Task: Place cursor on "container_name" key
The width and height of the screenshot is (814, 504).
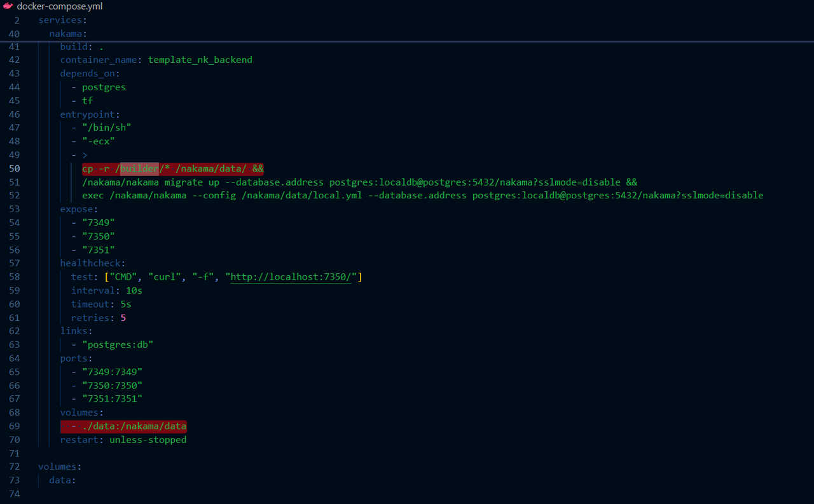Action: pos(99,60)
